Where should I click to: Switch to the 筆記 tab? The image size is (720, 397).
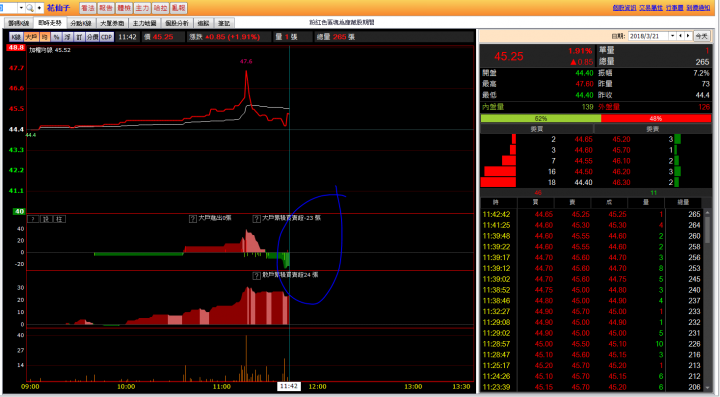[x=224, y=23]
